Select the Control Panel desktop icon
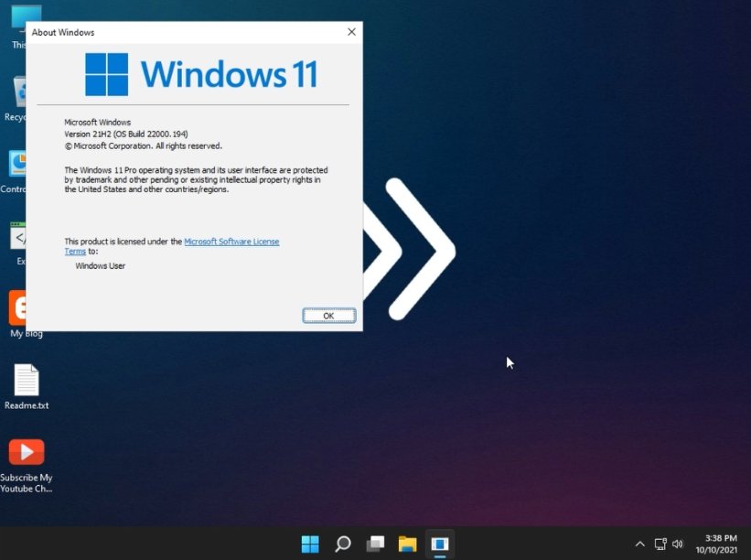 click(x=15, y=172)
